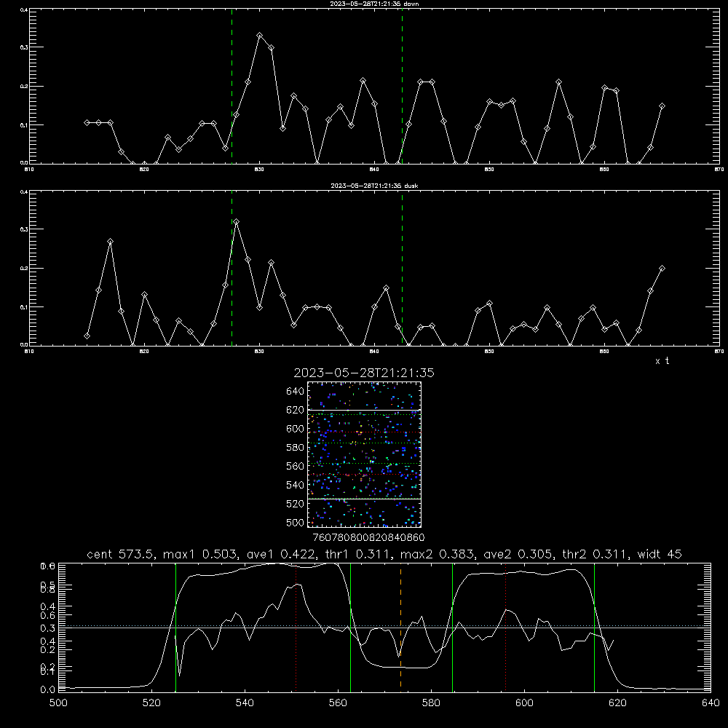Click the orange dashed center line in the bottom plot
The height and width of the screenshot is (728, 728).
tap(400, 628)
